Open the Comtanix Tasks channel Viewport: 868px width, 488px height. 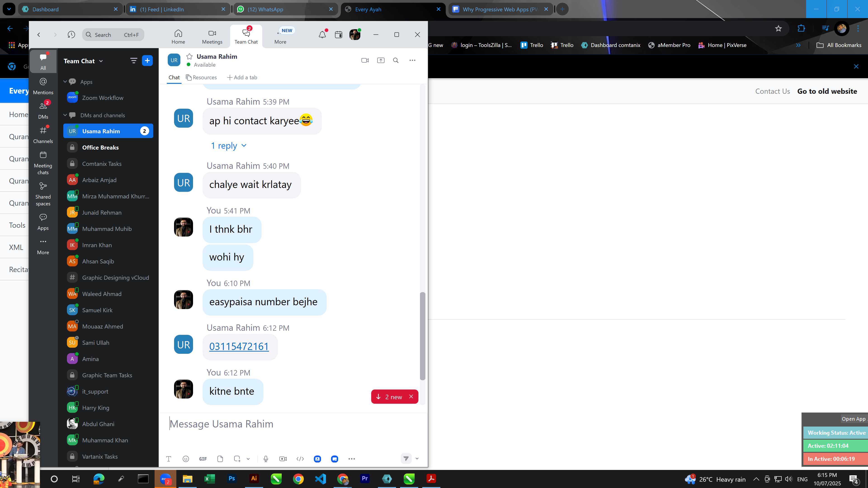(108, 164)
